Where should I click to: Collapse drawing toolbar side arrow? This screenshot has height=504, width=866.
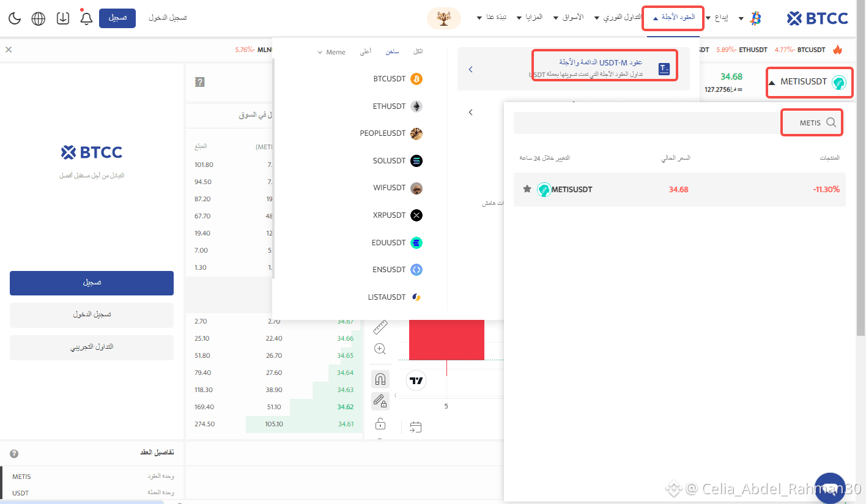394,396
